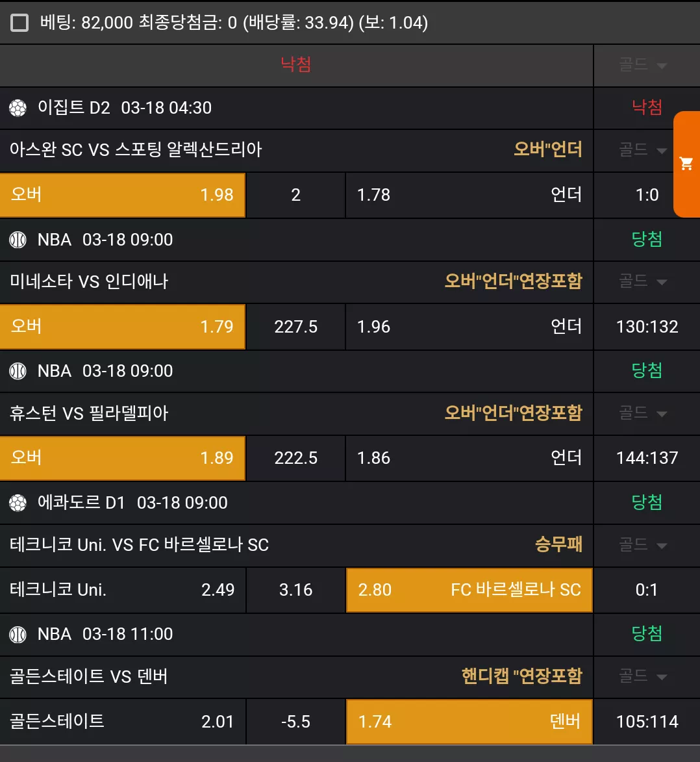Open 골드 dropdown for 골든스테이트 VS 덴버

642,676
